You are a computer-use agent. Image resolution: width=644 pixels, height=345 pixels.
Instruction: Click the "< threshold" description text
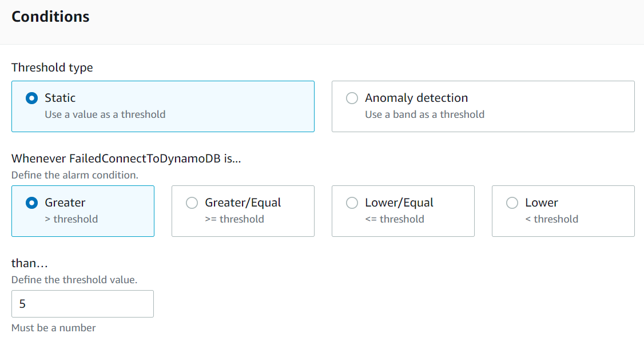[x=551, y=219]
